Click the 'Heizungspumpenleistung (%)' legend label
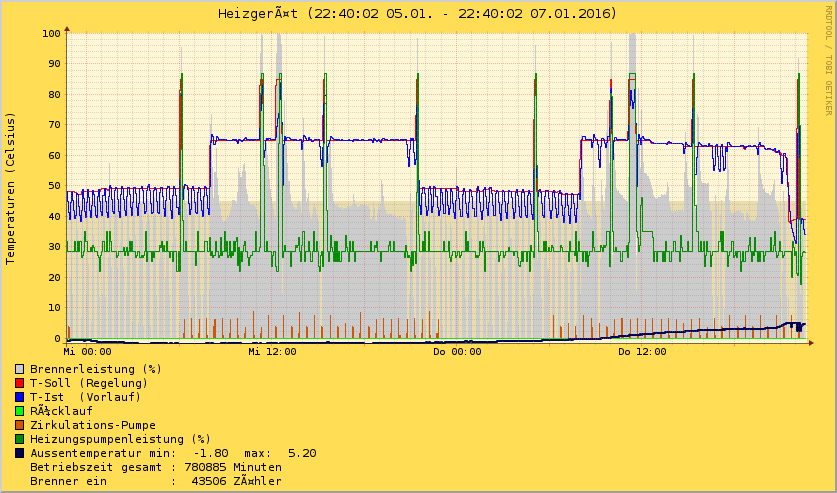 click(121, 439)
